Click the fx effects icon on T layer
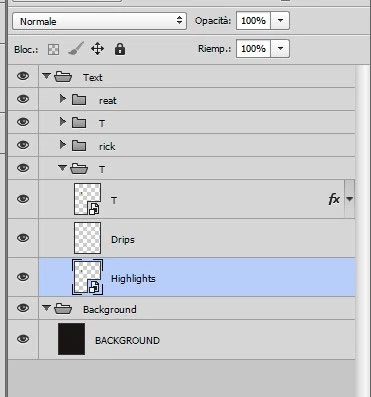 tap(334, 199)
